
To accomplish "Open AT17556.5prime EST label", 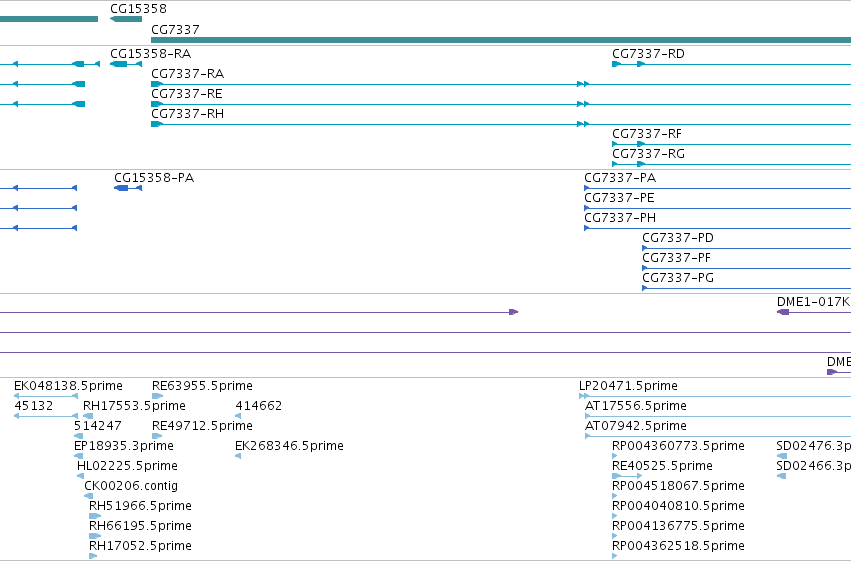I will (x=636, y=406).
